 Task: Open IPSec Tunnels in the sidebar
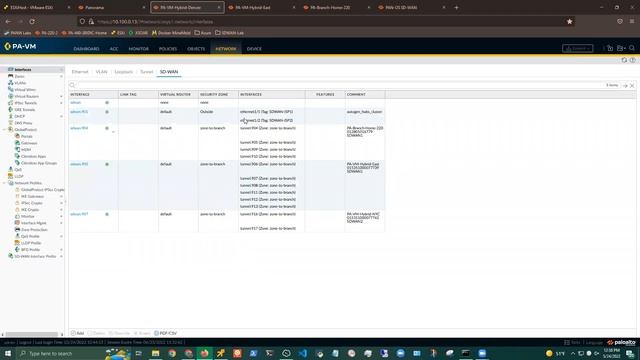(25, 103)
